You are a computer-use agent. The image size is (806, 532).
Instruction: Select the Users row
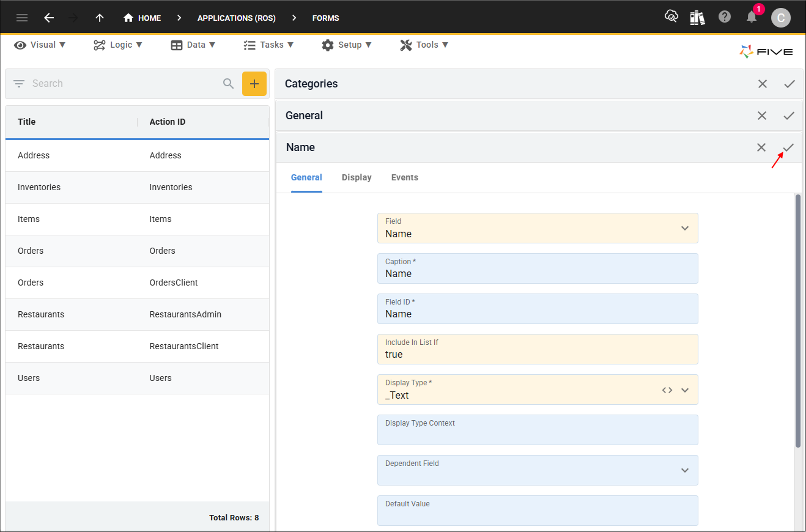[x=137, y=378]
